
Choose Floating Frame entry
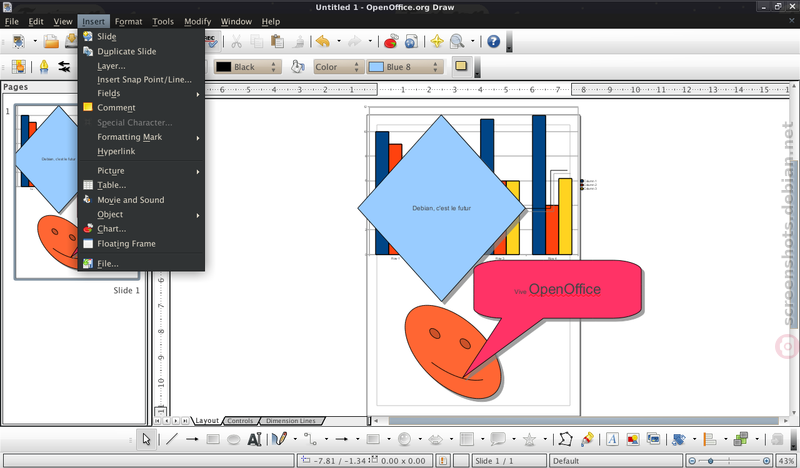pyautogui.click(x=141, y=244)
